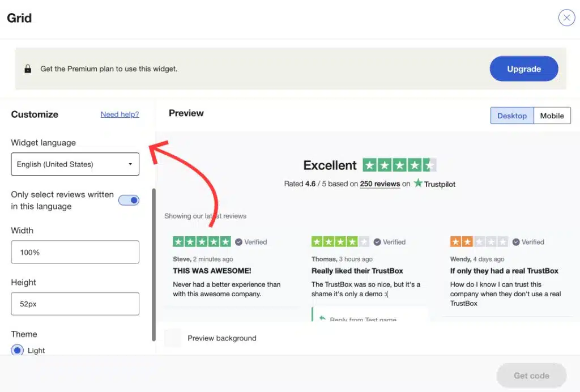Select the Light theme radio button

coord(18,350)
